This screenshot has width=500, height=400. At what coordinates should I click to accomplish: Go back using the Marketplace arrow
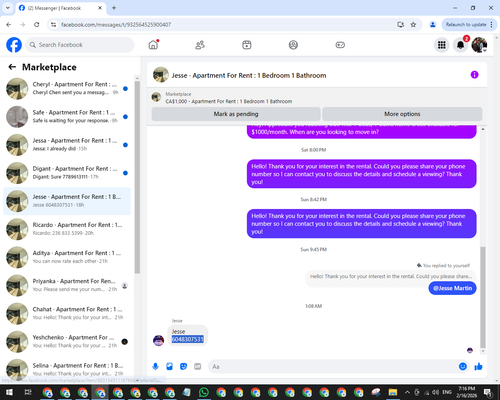point(12,67)
